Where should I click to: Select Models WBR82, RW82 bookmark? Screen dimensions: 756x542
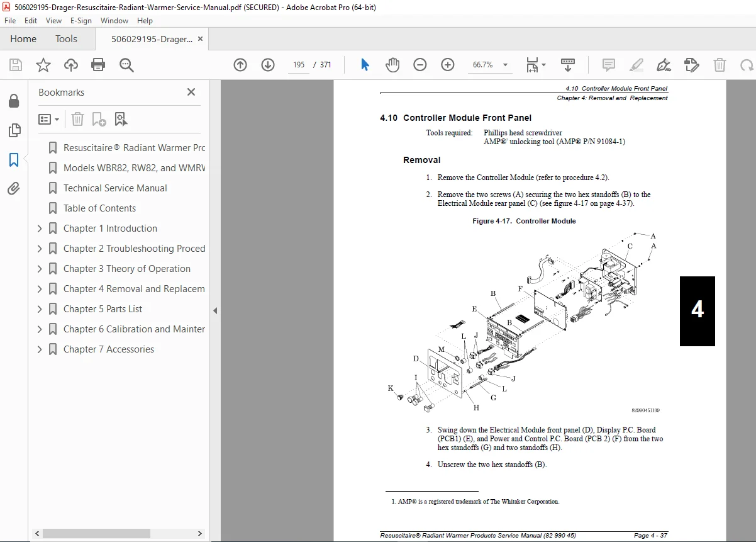pos(134,168)
